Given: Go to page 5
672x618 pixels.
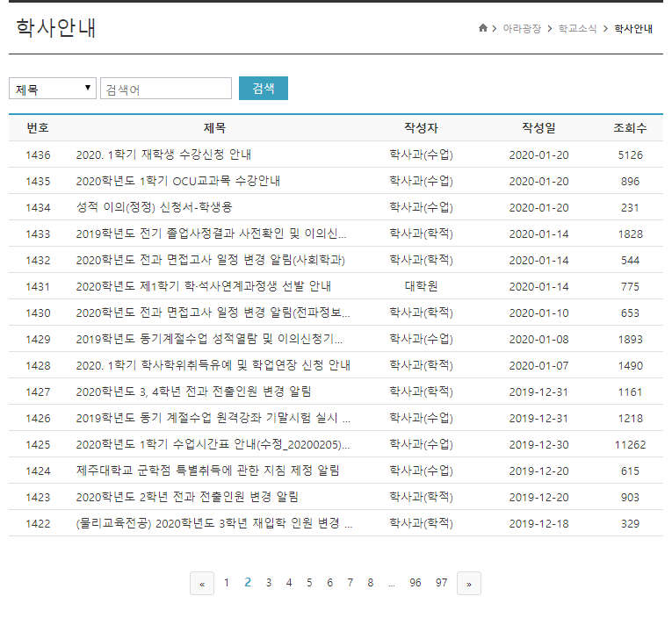Looking at the screenshot, I should pos(309,583).
